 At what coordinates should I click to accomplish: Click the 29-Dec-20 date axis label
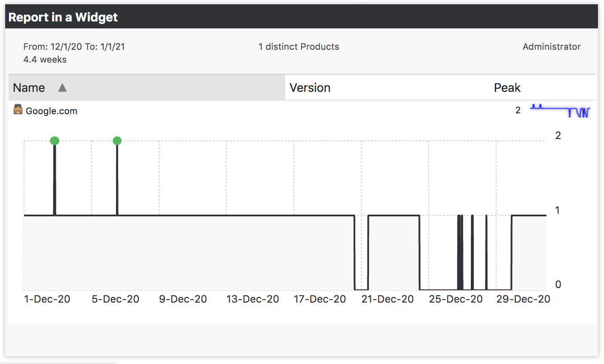(x=523, y=299)
